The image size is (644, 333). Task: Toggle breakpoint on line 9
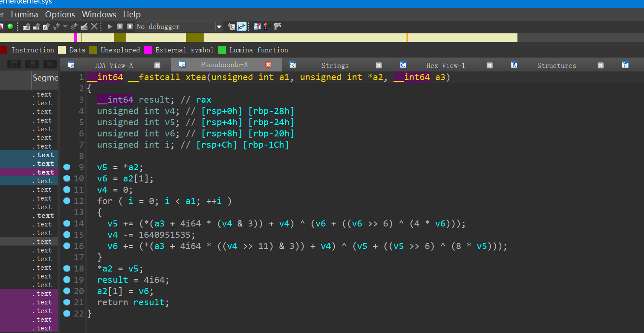tap(67, 167)
